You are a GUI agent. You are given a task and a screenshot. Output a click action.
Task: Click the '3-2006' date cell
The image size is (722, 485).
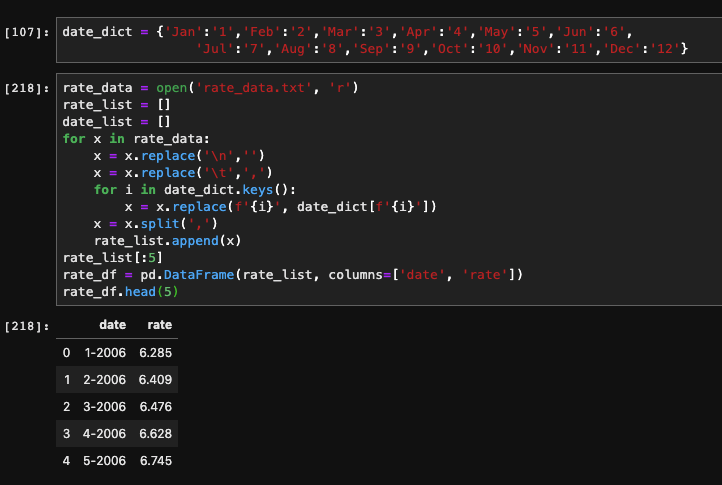click(105, 406)
